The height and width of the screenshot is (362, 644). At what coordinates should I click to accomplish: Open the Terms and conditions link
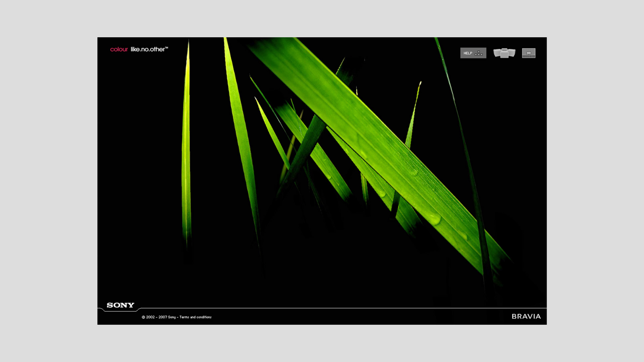click(195, 317)
